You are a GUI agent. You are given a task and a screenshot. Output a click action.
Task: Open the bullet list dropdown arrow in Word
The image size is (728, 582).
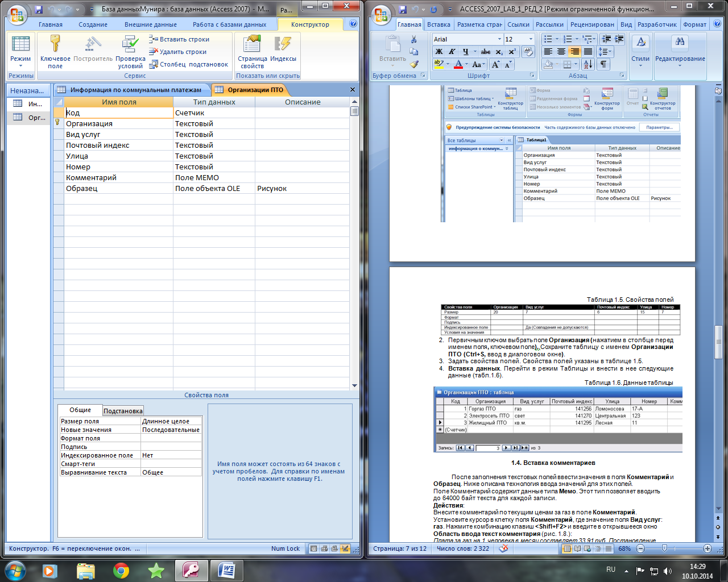coord(557,39)
